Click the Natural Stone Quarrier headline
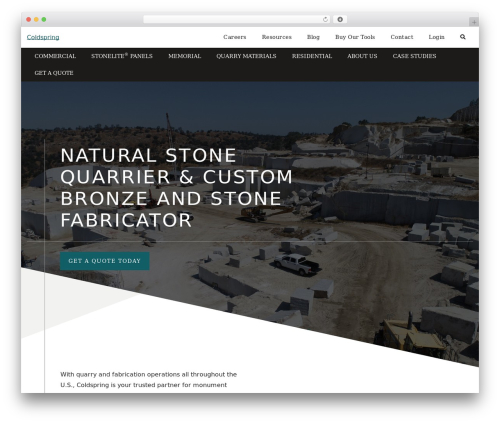 [x=177, y=188]
